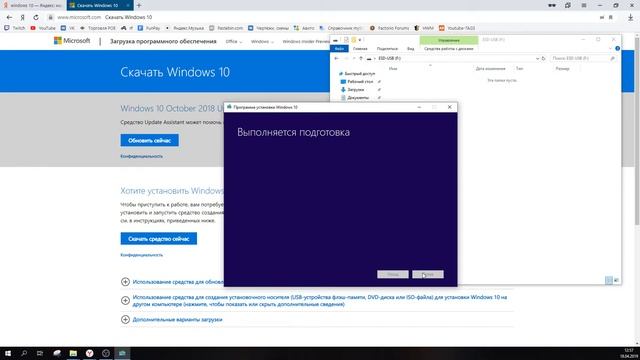640x360 pixels.
Task: Sort by the 'Дата изменения' column header
Action: 490,69
